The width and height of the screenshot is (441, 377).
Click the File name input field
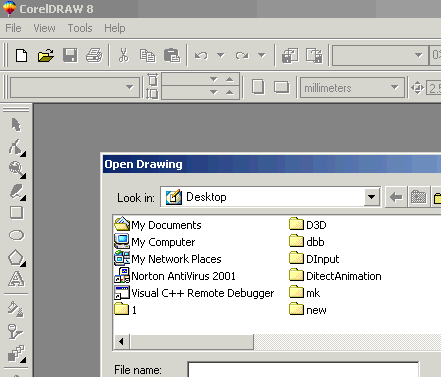pos(303,370)
